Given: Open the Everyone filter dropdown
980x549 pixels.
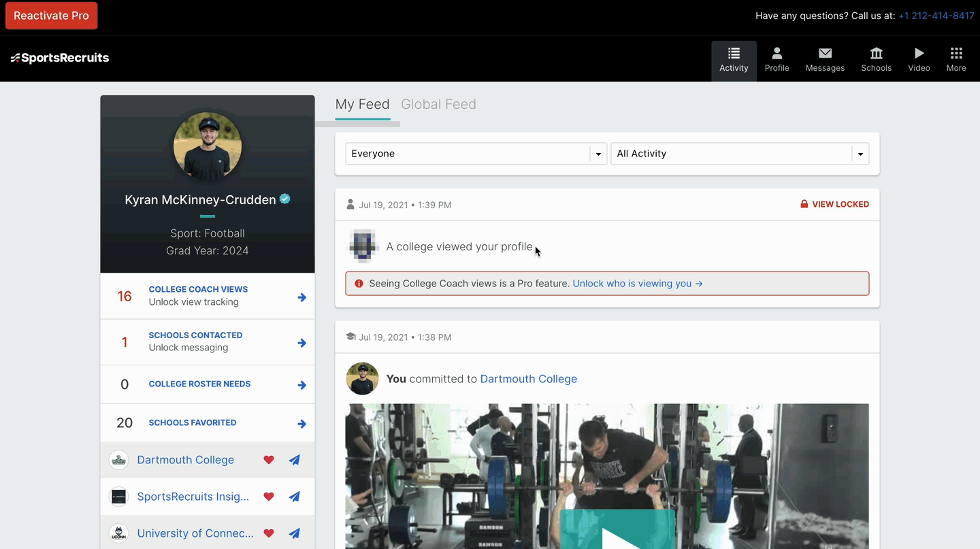Looking at the screenshot, I should [x=476, y=154].
